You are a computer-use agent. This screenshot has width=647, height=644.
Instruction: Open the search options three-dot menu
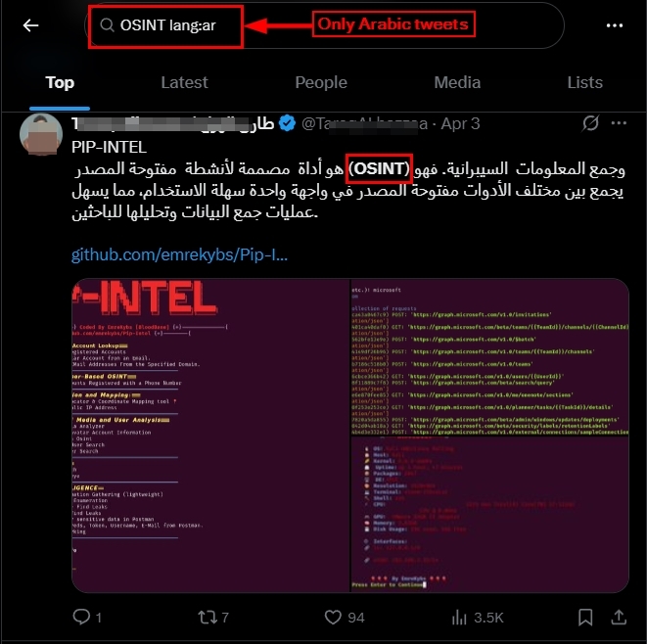point(614,25)
